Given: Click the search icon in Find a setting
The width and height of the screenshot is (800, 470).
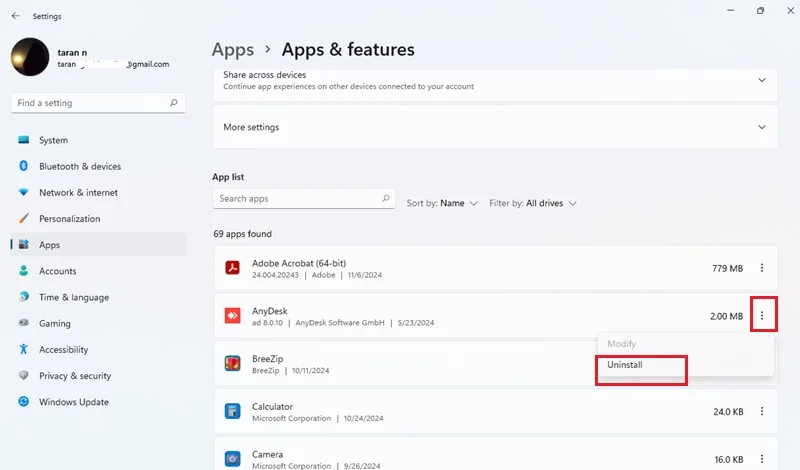Looking at the screenshot, I should click(x=173, y=103).
